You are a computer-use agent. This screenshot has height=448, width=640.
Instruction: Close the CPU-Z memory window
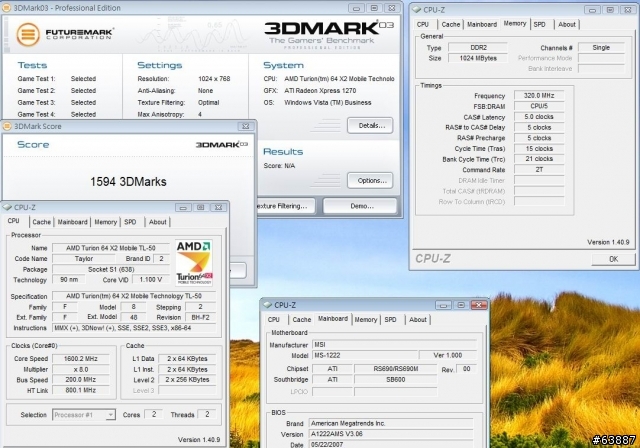[628, 10]
